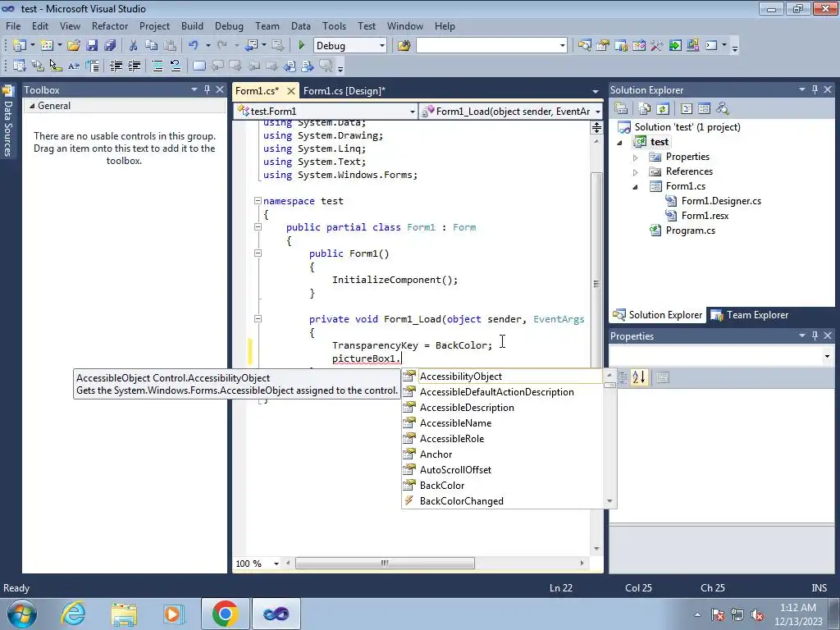Select BackColorChanged event in IntelliSense list
Viewport: 840px width, 630px height.
tap(503, 501)
